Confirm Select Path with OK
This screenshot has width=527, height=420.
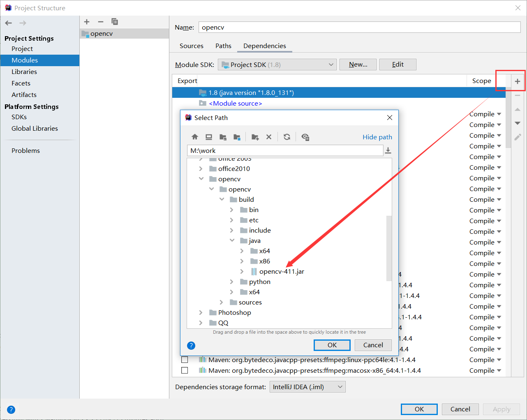pyautogui.click(x=332, y=345)
